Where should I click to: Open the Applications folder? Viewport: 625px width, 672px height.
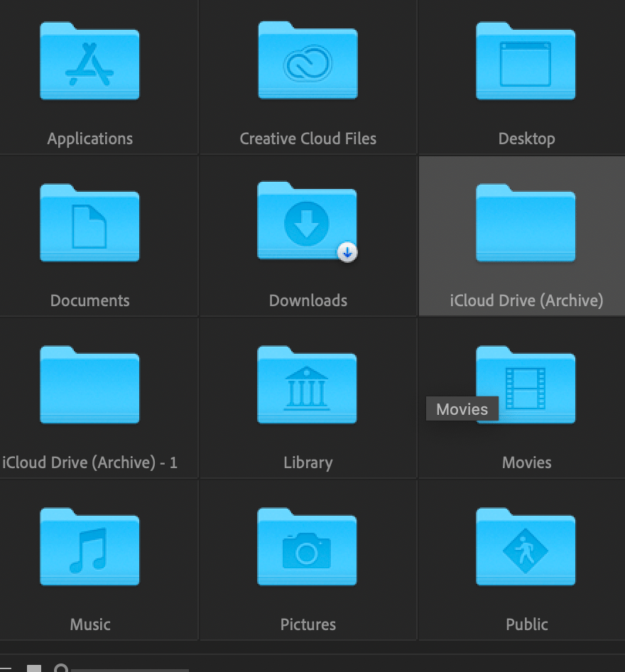click(89, 62)
